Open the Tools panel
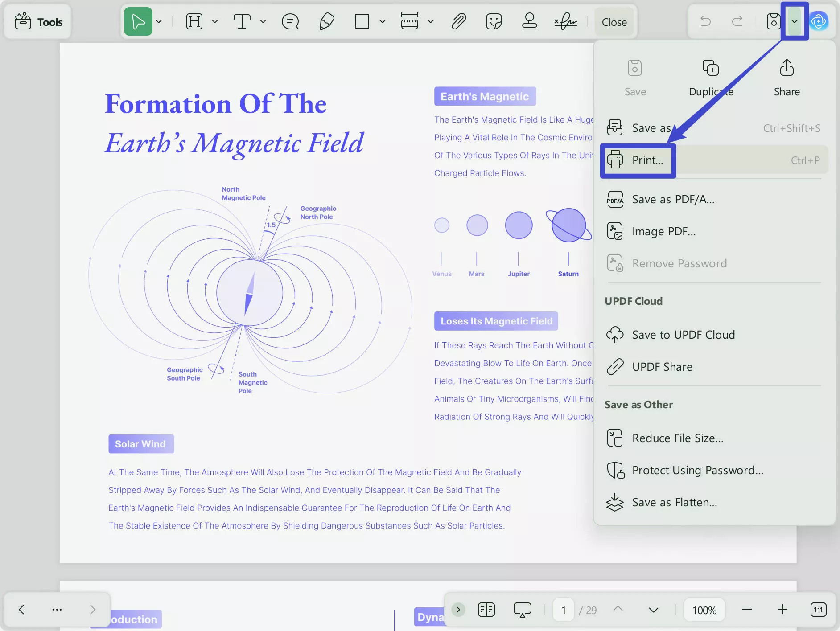Image resolution: width=840 pixels, height=631 pixels. coord(38,21)
